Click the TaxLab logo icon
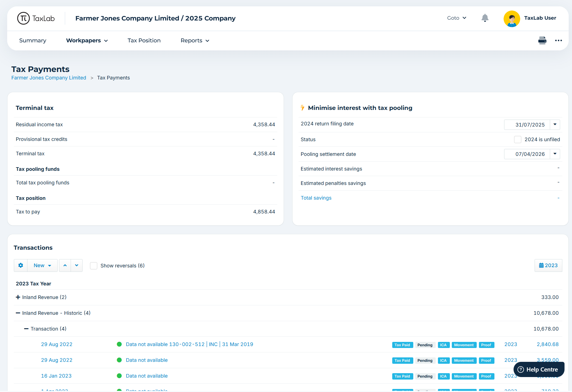This screenshot has height=392, width=572. [x=24, y=18]
